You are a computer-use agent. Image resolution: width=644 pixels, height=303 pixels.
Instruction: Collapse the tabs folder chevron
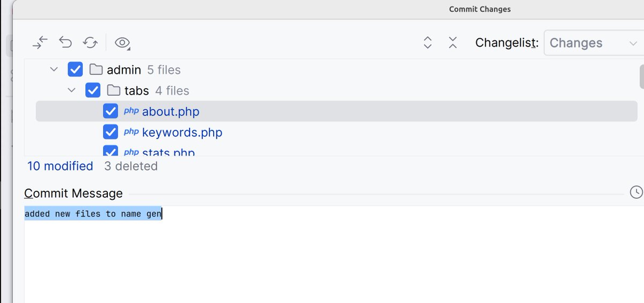coord(71,90)
